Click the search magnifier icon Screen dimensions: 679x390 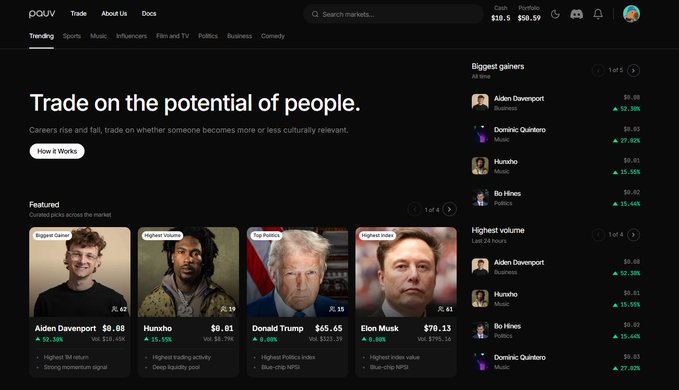point(315,14)
